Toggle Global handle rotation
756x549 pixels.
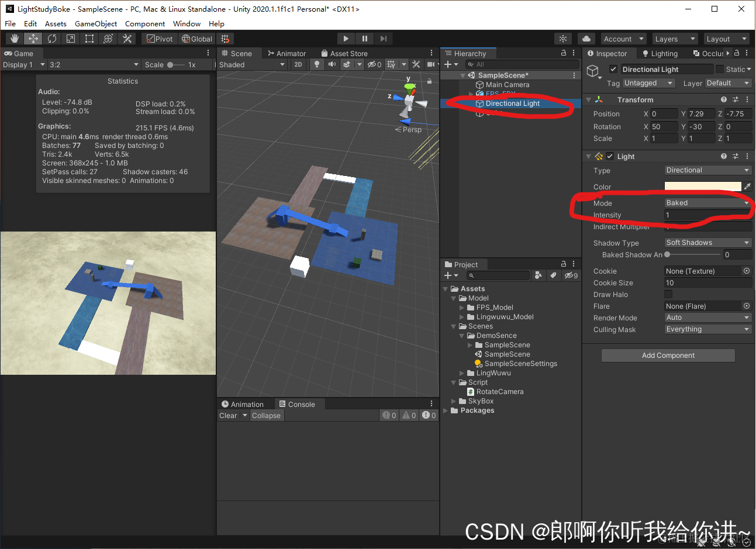[197, 39]
